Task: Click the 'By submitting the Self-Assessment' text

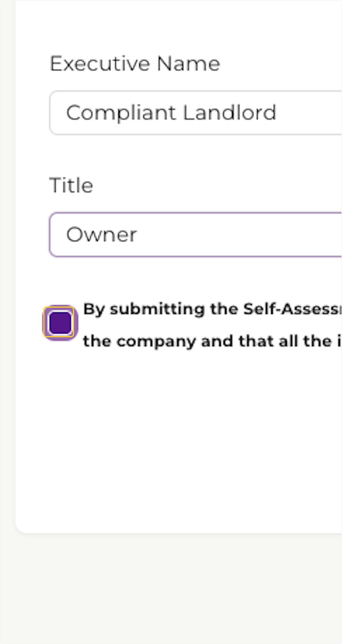Action: pyautogui.click(x=199, y=308)
